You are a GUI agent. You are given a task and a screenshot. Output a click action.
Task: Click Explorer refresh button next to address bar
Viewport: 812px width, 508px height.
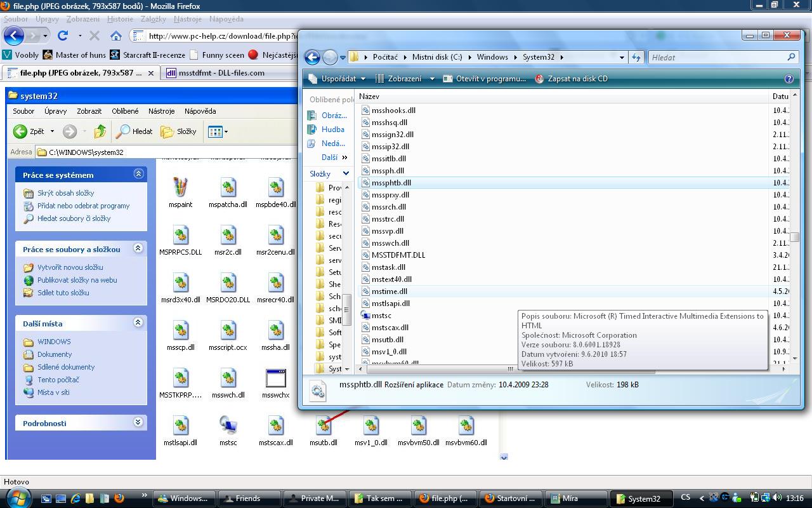pyautogui.click(x=636, y=57)
